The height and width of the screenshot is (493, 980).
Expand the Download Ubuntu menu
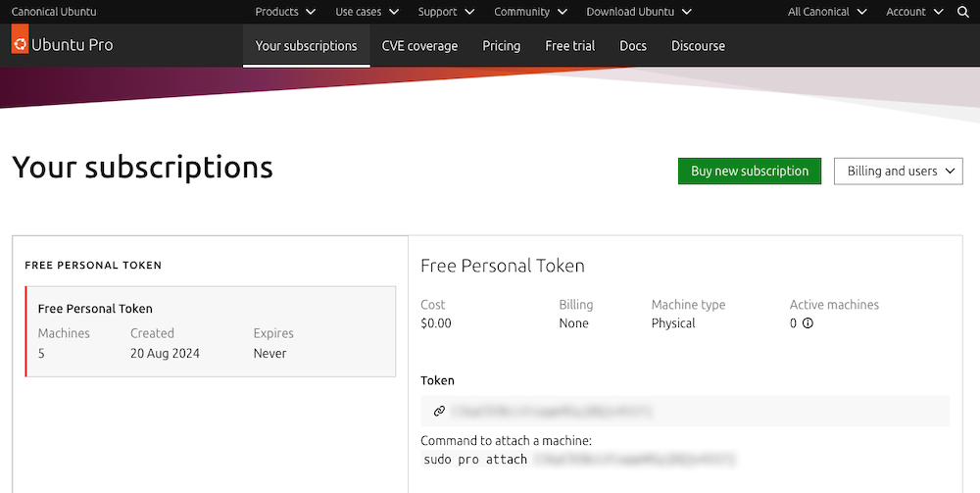click(x=639, y=12)
